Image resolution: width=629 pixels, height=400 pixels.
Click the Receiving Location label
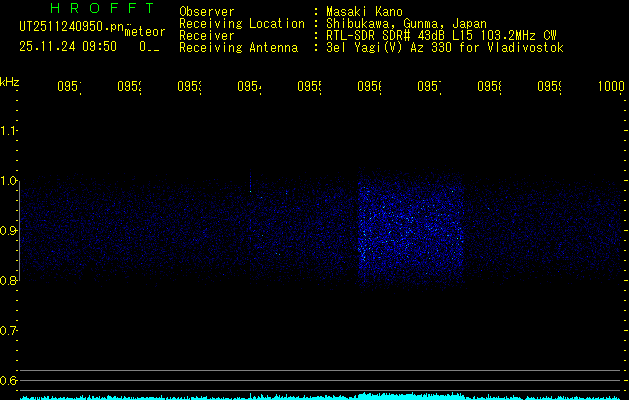coord(242,24)
